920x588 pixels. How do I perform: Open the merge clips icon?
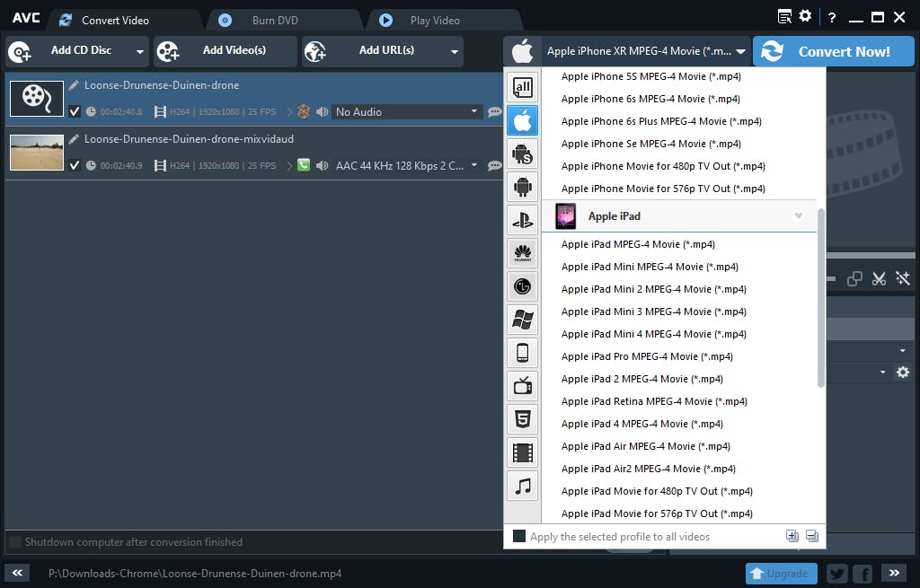[x=854, y=278]
